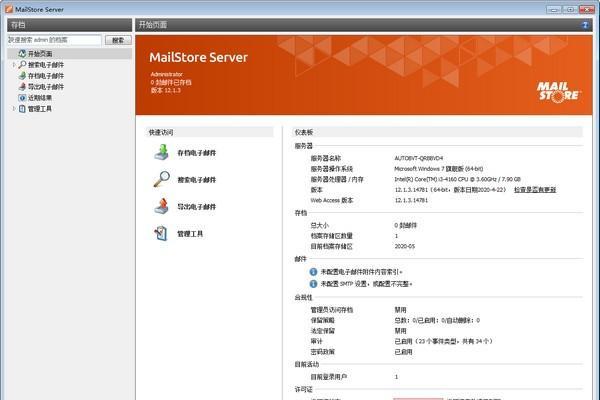Click the MailStore Server banner title

coord(198,57)
